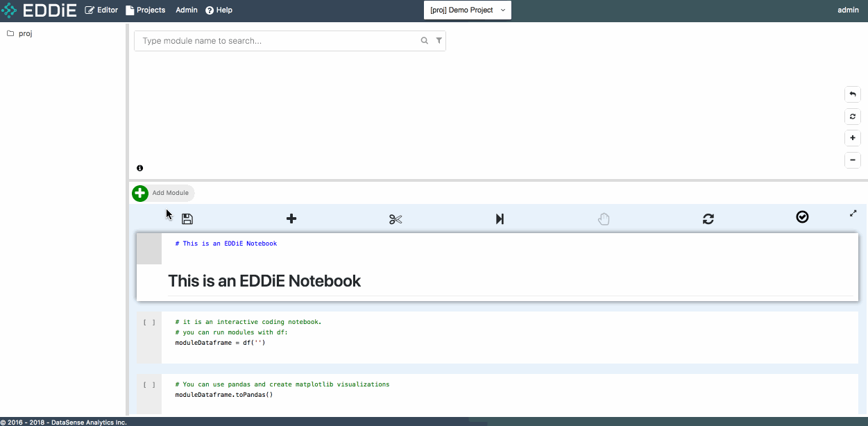Viewport: 868px width, 426px height.
Task: Zoom in using the plus button on the right
Action: pyautogui.click(x=852, y=137)
